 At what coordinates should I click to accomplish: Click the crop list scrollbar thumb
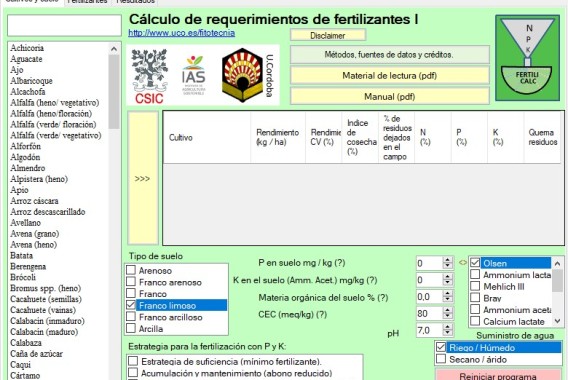(114, 91)
